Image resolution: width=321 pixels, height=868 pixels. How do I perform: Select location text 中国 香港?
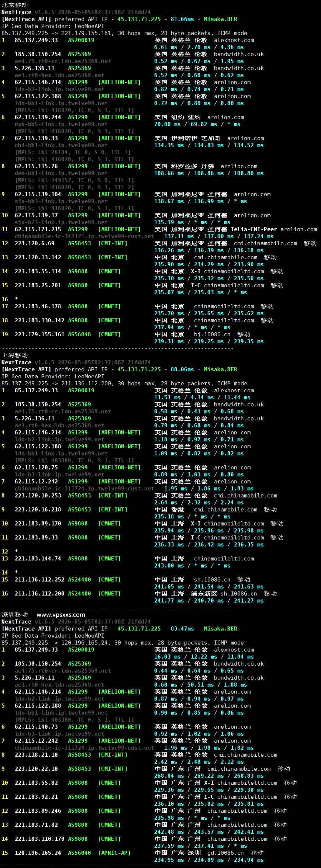(x=169, y=510)
